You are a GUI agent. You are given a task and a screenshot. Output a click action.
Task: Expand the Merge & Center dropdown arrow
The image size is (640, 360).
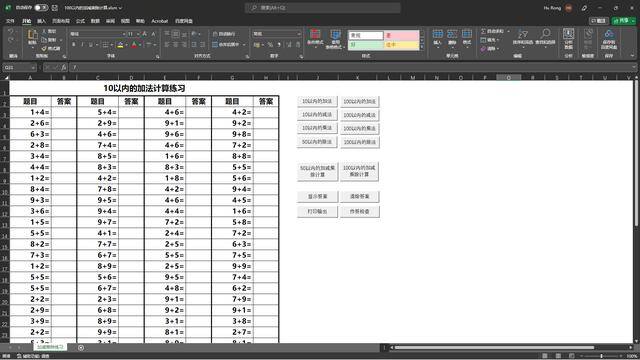click(x=244, y=45)
